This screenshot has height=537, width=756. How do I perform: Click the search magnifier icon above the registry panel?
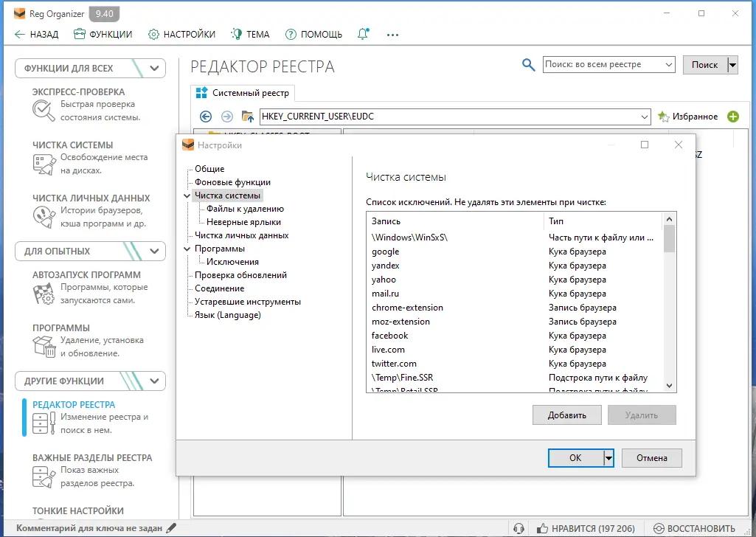(x=528, y=64)
